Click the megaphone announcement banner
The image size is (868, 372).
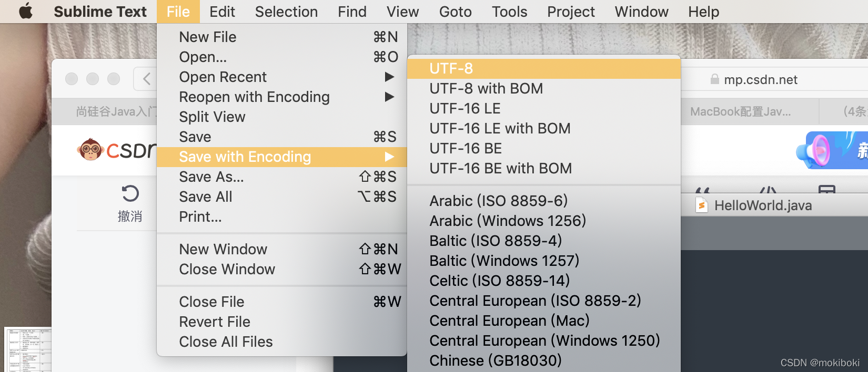tap(832, 150)
